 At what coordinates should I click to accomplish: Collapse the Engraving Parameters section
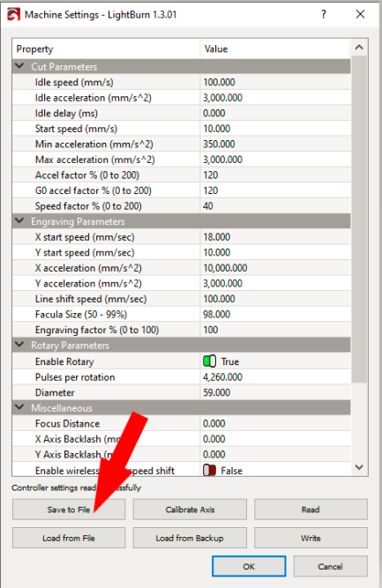[19, 221]
